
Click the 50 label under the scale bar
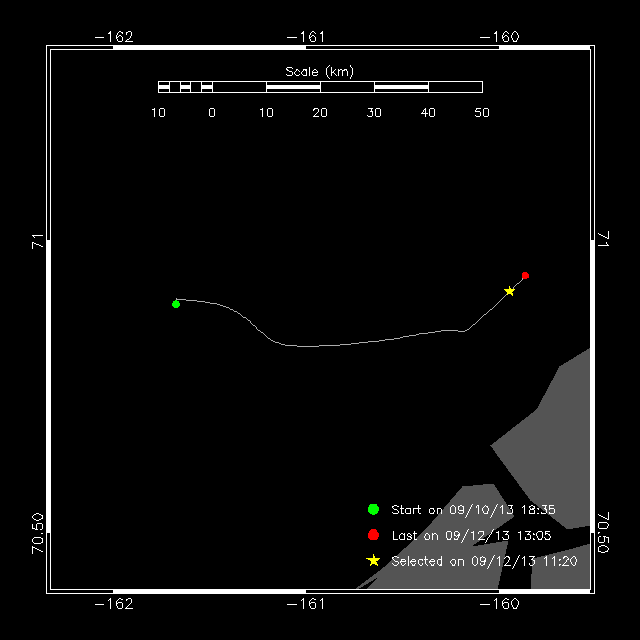tap(482, 113)
